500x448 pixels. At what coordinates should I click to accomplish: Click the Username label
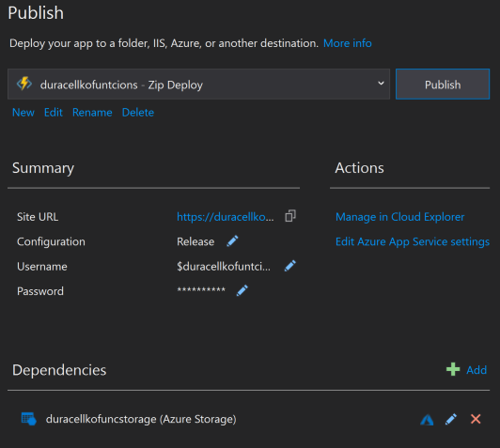(x=42, y=267)
